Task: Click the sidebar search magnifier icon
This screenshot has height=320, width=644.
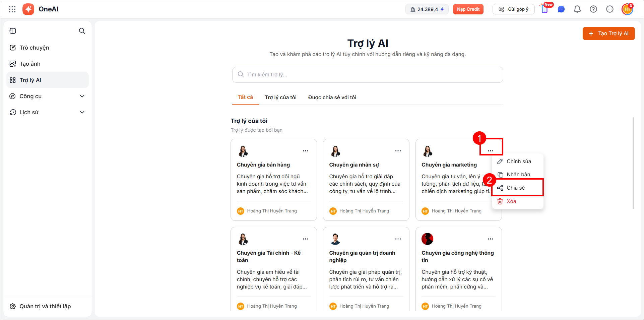Action: click(x=82, y=31)
